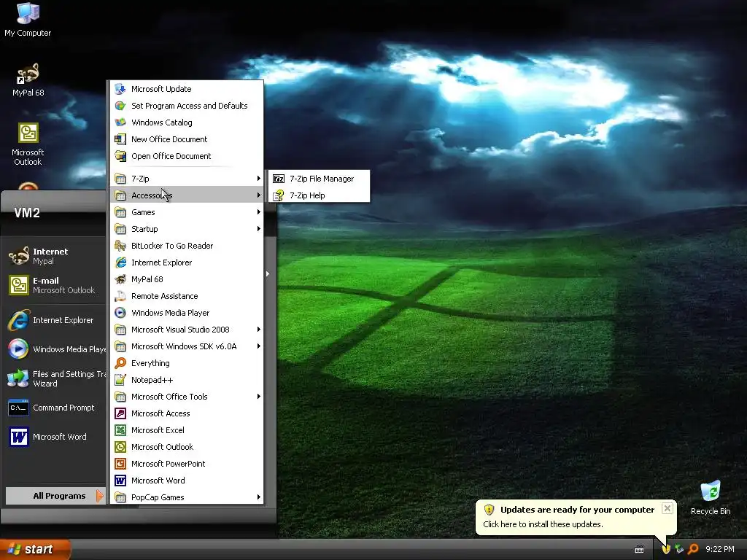Launch Internet Mypal pinned item
Image resolution: width=747 pixels, height=560 pixels.
(x=55, y=256)
